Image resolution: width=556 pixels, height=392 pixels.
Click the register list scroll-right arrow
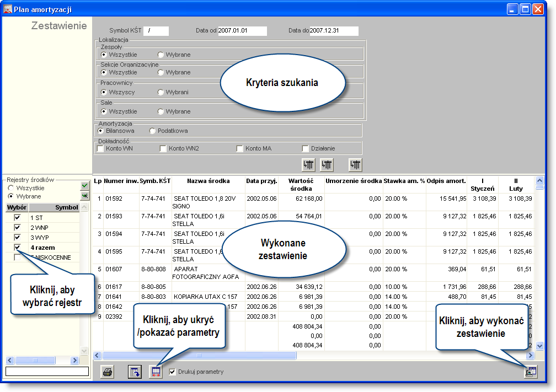point(74,361)
